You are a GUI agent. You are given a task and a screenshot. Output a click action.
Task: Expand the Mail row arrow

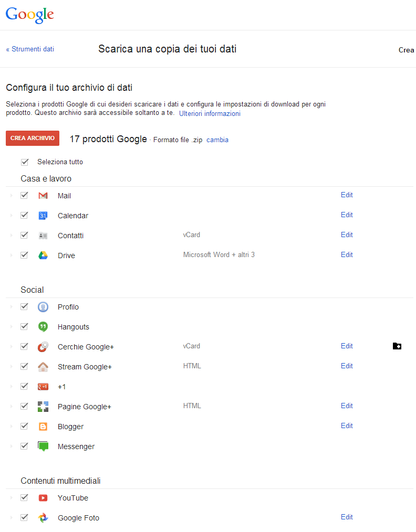pyautogui.click(x=11, y=195)
